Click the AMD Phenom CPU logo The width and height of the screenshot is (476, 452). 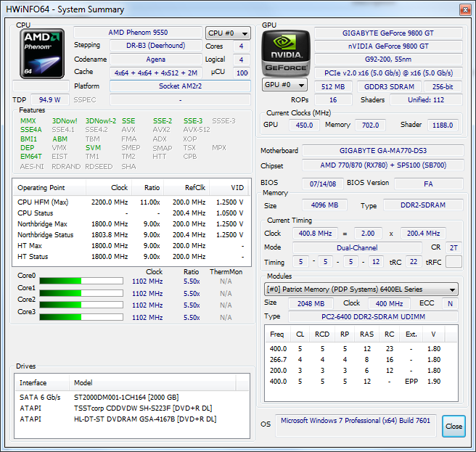pyautogui.click(x=42, y=54)
